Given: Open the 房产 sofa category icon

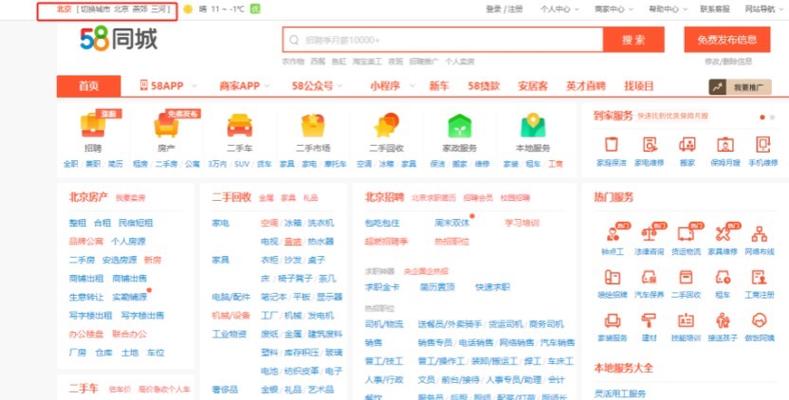Looking at the screenshot, I should pyautogui.click(x=167, y=125).
